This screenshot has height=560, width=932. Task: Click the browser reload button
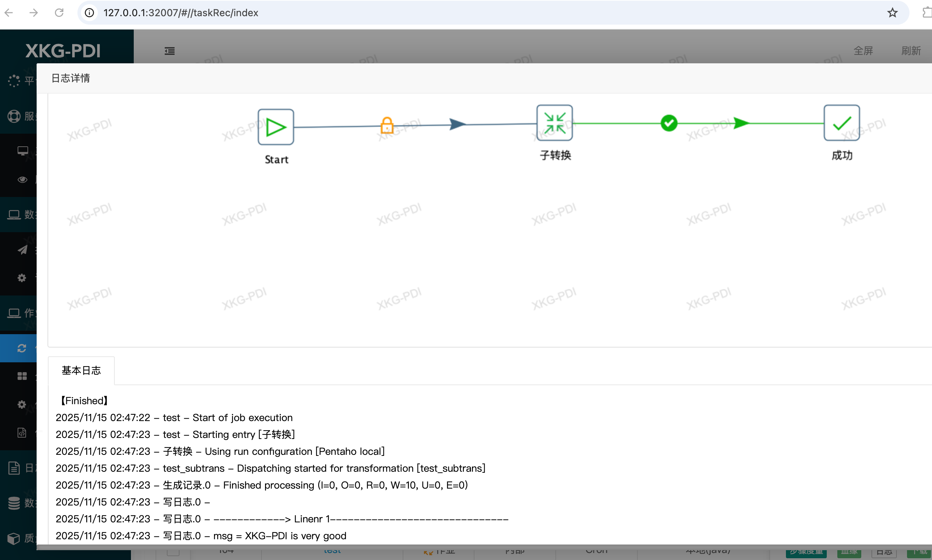[x=59, y=13]
